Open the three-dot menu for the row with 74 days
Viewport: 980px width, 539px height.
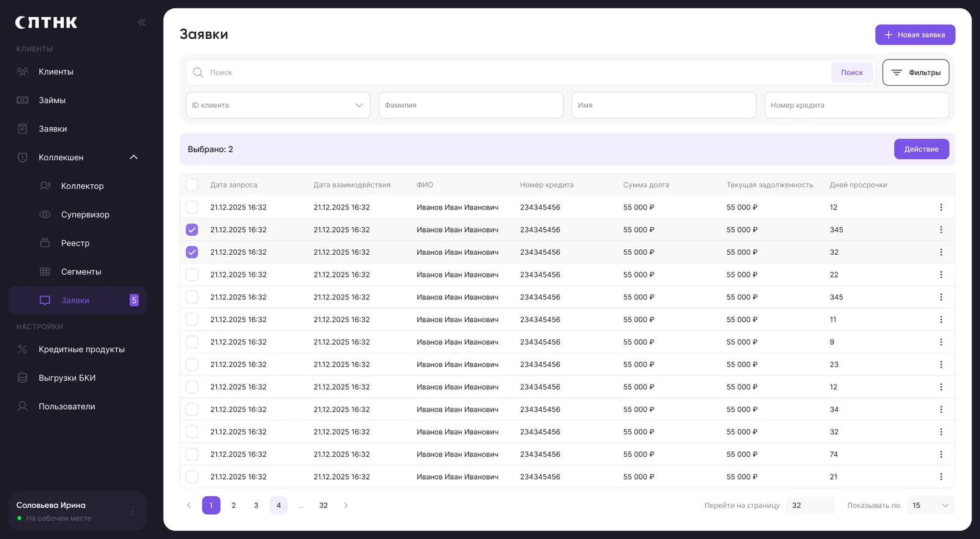tap(941, 454)
